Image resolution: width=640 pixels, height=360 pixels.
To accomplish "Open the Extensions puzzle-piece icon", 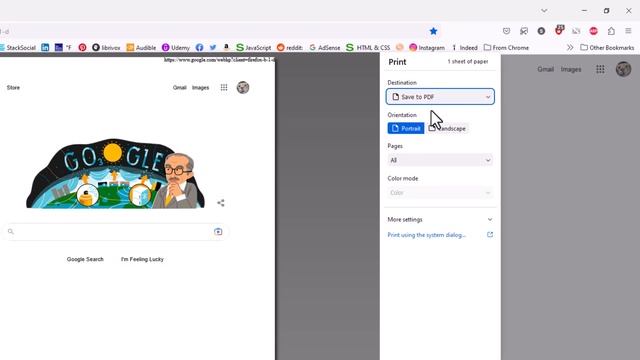I will point(611,31).
